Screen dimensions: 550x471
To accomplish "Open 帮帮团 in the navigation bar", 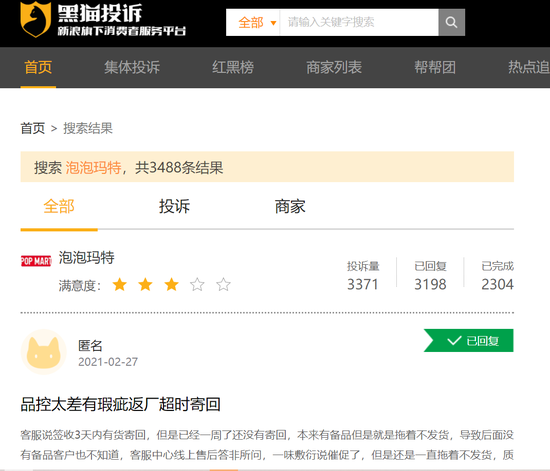I will 435,67.
